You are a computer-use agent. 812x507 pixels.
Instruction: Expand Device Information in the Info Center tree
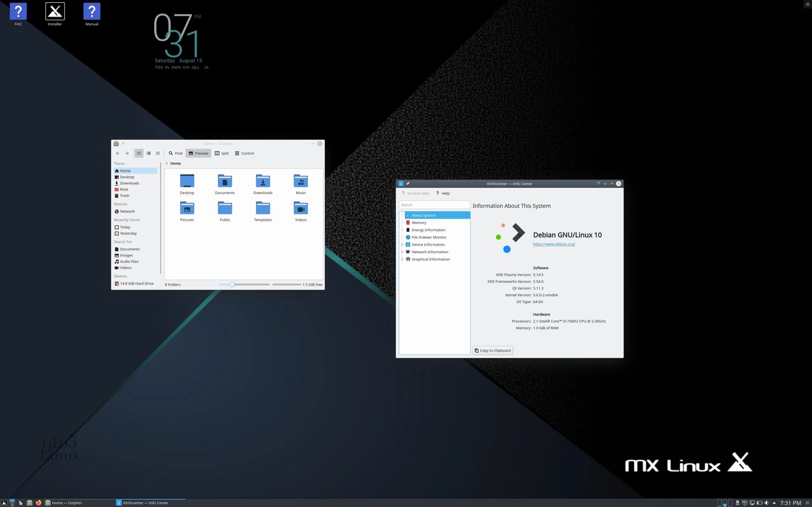402,244
